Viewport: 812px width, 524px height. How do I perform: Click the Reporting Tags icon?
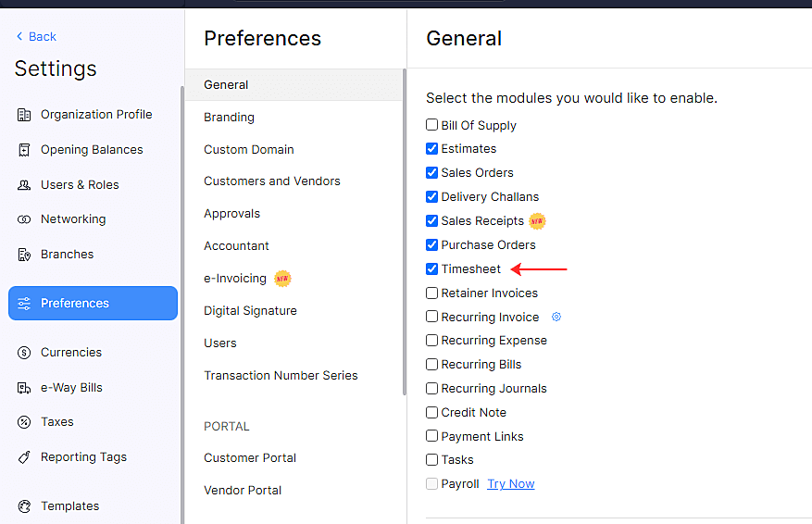click(x=24, y=457)
